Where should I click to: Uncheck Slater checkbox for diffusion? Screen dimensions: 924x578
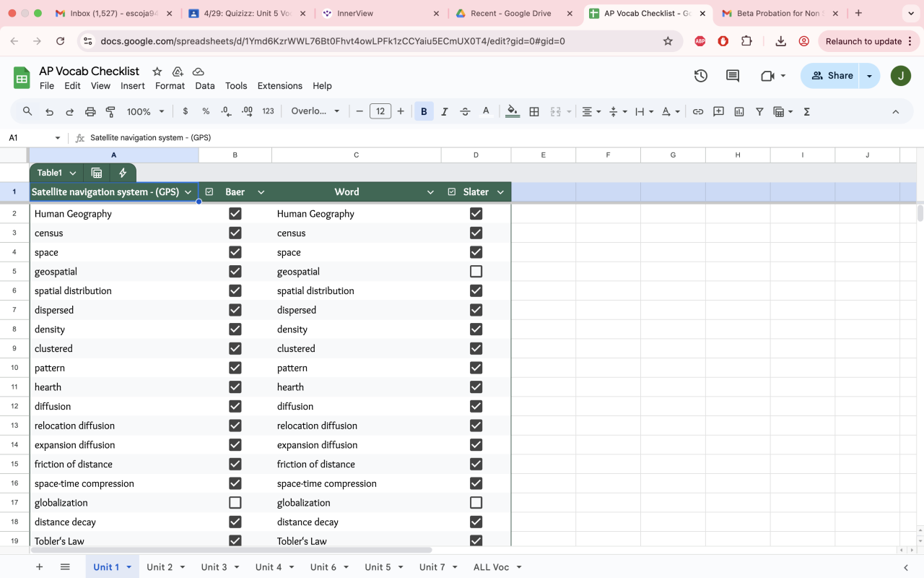(x=476, y=406)
